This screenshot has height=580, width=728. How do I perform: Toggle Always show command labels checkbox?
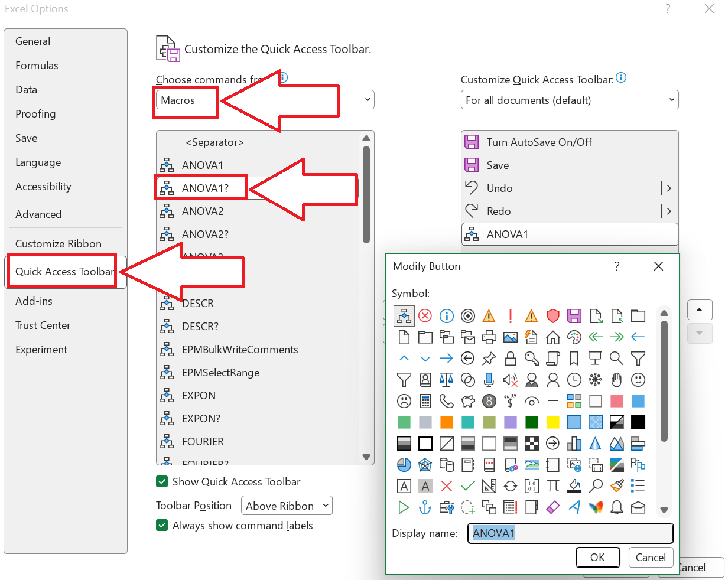tap(162, 525)
